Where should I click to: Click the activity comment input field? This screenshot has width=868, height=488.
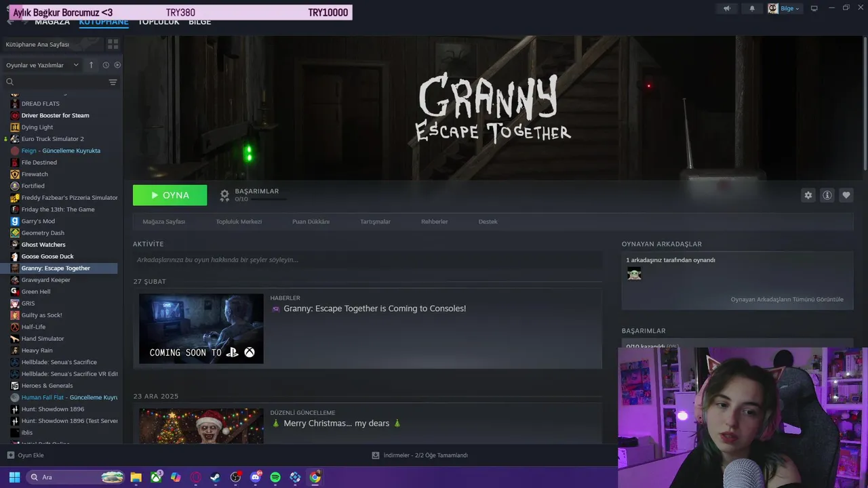pos(367,260)
